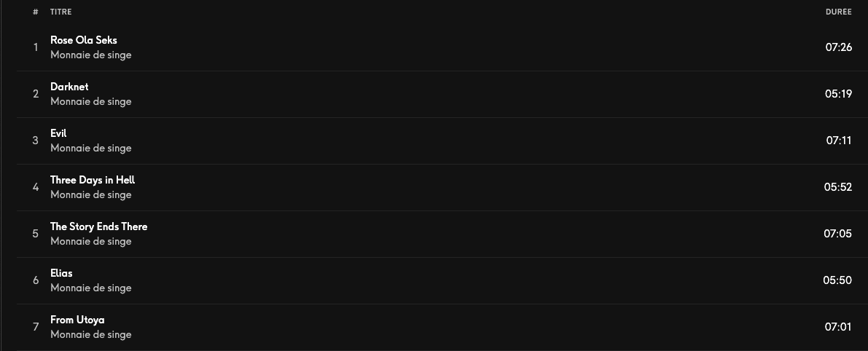Click the 05:52 duration value
The width and height of the screenshot is (868, 351).
838,187
